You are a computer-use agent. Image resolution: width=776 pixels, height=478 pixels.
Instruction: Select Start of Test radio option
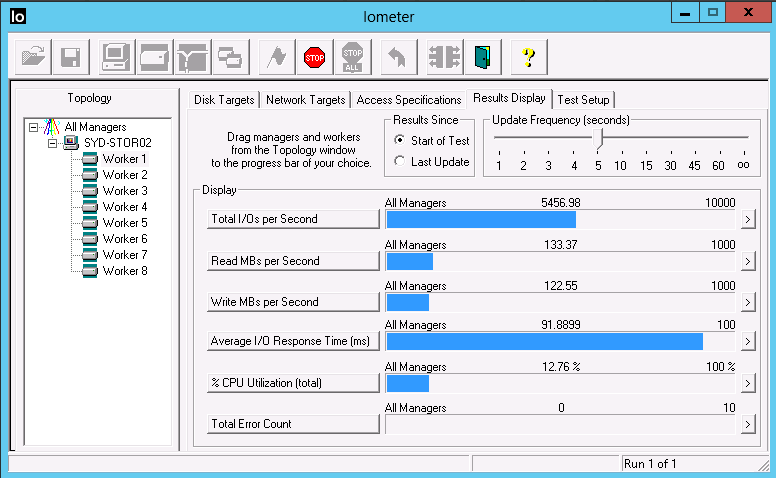point(399,140)
